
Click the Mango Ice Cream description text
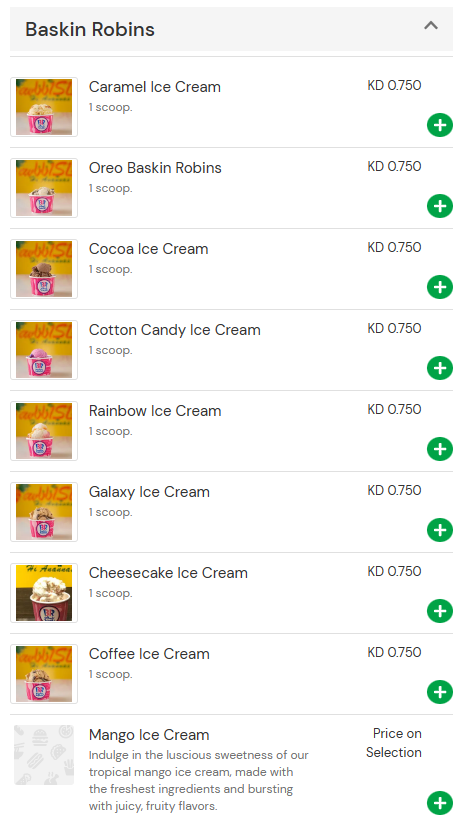[x=199, y=780]
